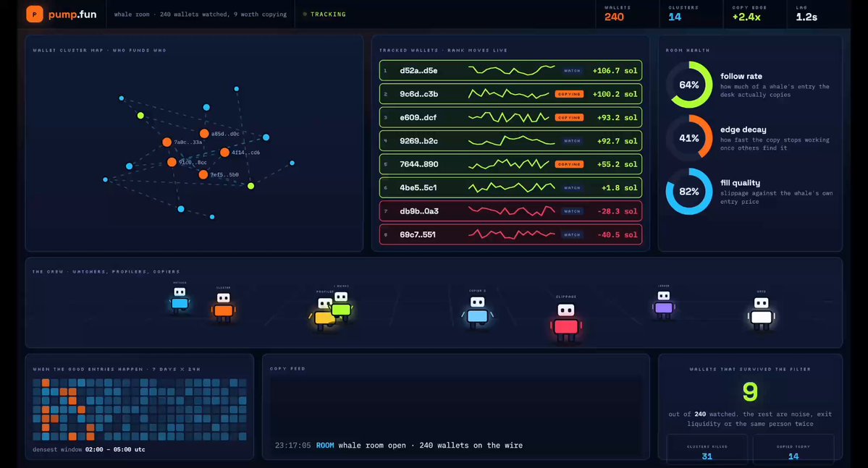This screenshot has height=468, width=868.
Task: Click the 'fill quality' label
Action: click(740, 182)
